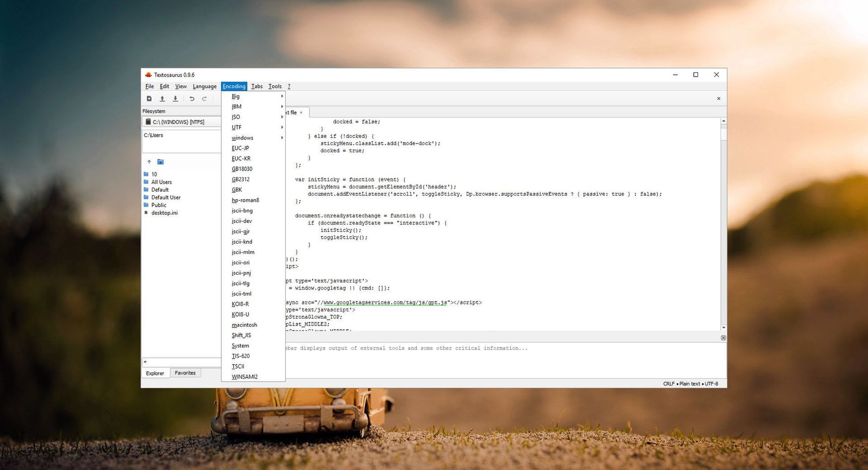Choose KOI8-R encoding
This screenshot has width=868, height=470.
click(253, 304)
